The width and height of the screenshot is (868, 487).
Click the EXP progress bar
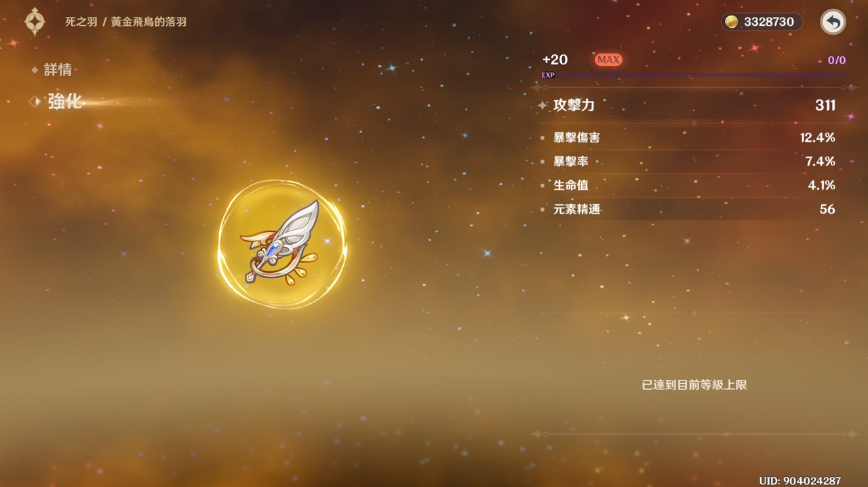(x=694, y=75)
